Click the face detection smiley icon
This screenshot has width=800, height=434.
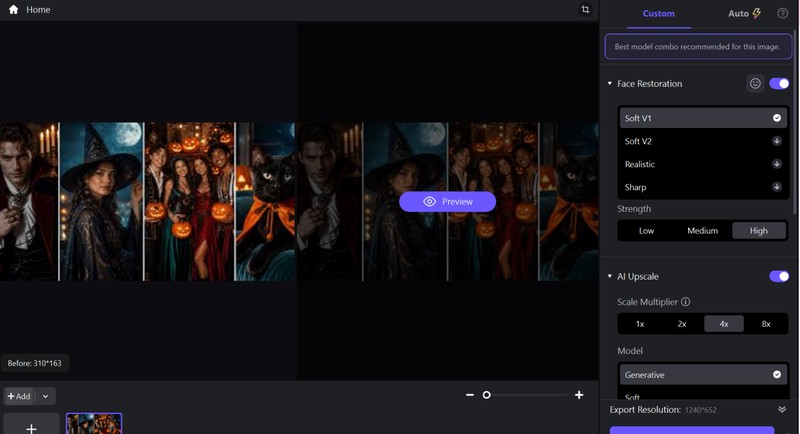(x=755, y=84)
